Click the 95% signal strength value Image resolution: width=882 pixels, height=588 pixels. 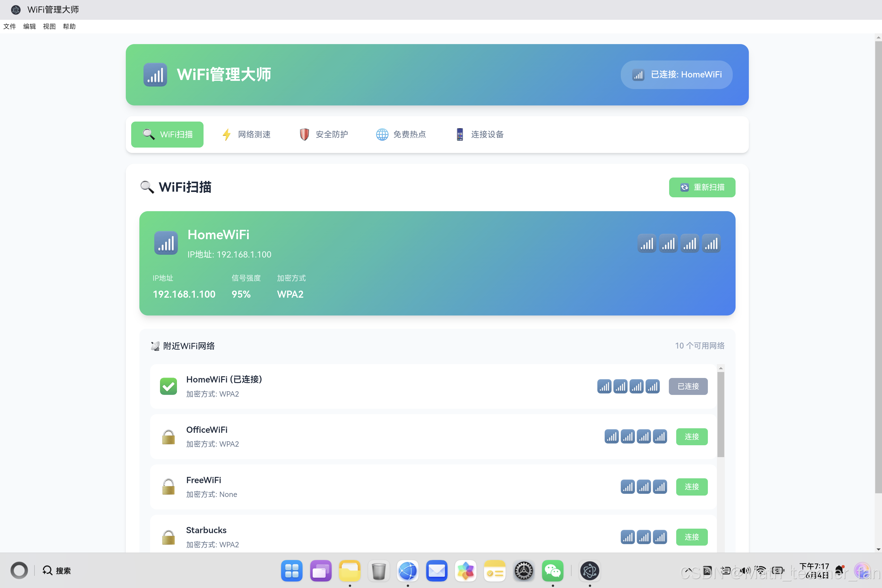pos(241,294)
